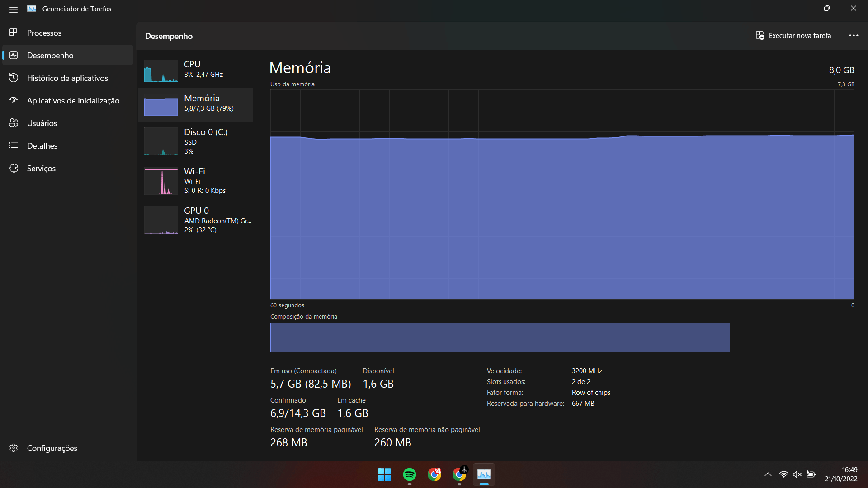This screenshot has height=488, width=868.
Task: Open Histórico de aplicativos icon
Action: (14, 78)
